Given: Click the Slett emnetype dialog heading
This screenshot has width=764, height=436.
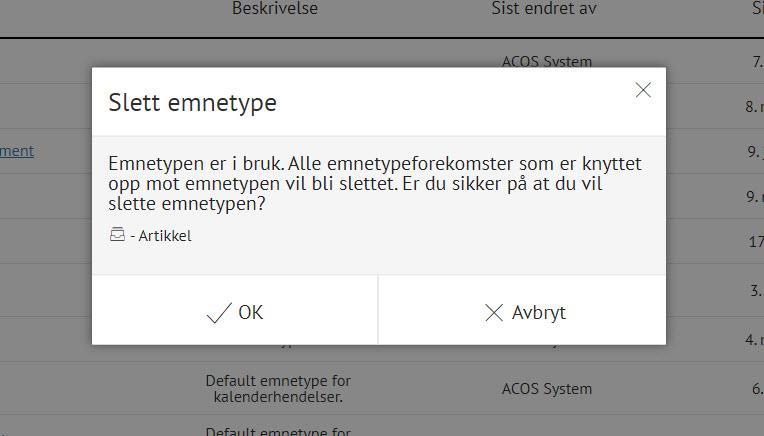Looking at the screenshot, I should point(192,102).
